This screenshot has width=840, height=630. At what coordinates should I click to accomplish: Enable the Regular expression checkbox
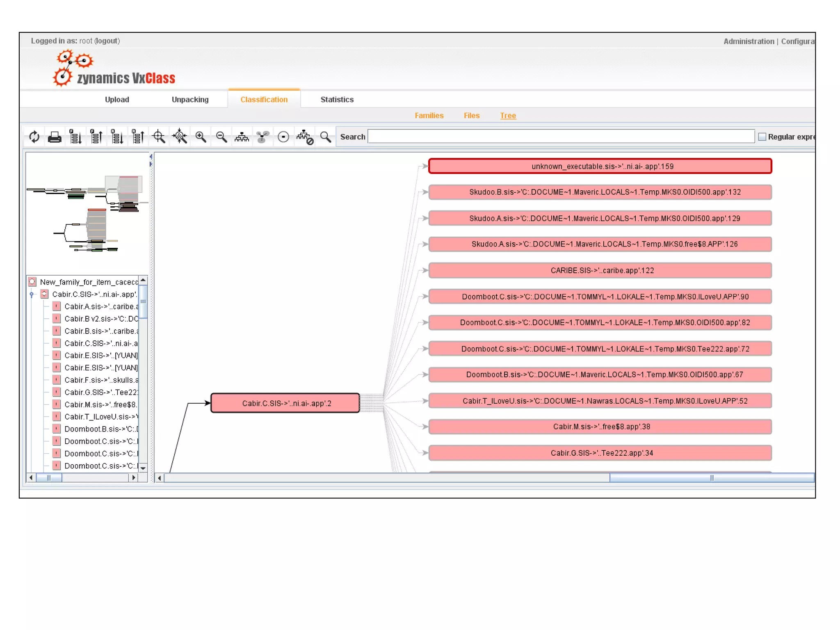pyautogui.click(x=762, y=137)
